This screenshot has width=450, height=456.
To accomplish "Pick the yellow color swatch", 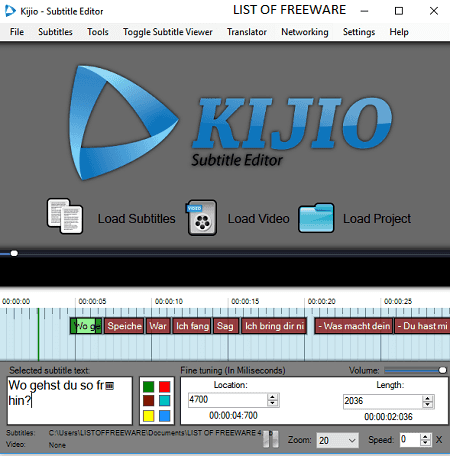I will click(x=148, y=416).
